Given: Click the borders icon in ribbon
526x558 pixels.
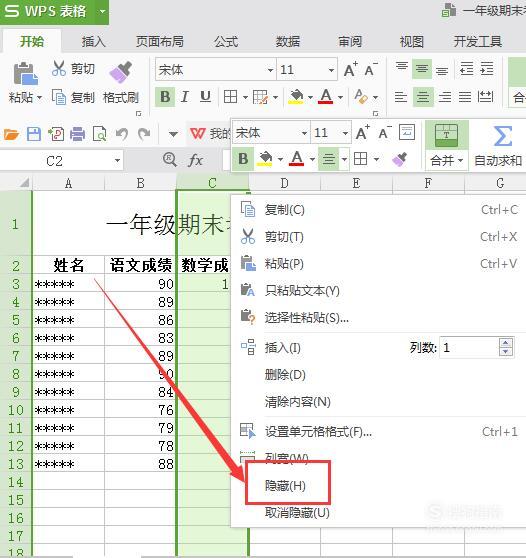Looking at the screenshot, I should point(230,97).
